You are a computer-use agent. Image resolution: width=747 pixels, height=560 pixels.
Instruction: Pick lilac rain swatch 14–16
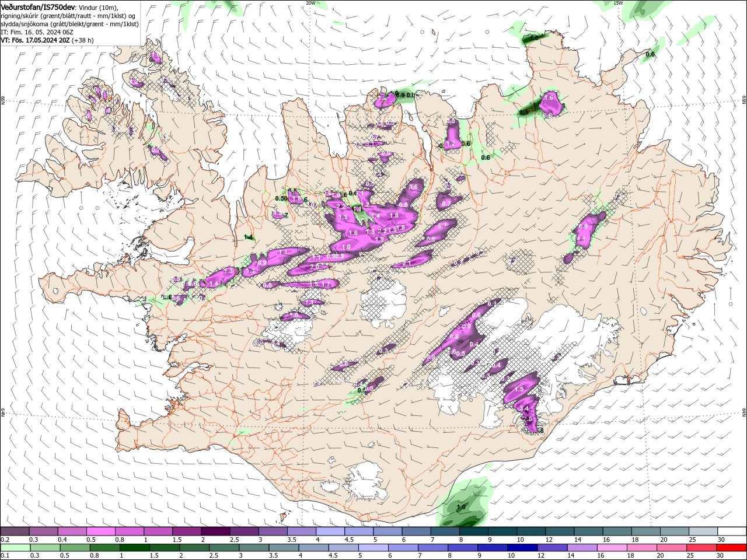click(x=582, y=548)
